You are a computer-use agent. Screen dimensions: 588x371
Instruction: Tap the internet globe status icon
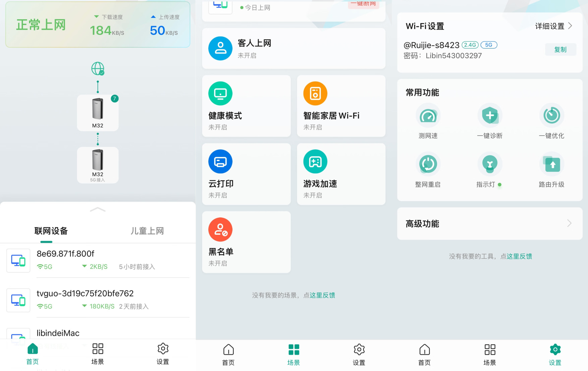coord(98,69)
